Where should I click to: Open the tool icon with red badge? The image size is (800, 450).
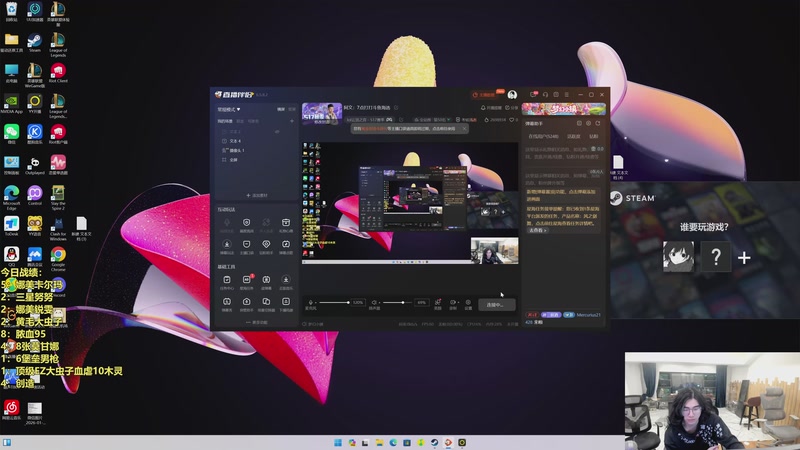point(246,282)
